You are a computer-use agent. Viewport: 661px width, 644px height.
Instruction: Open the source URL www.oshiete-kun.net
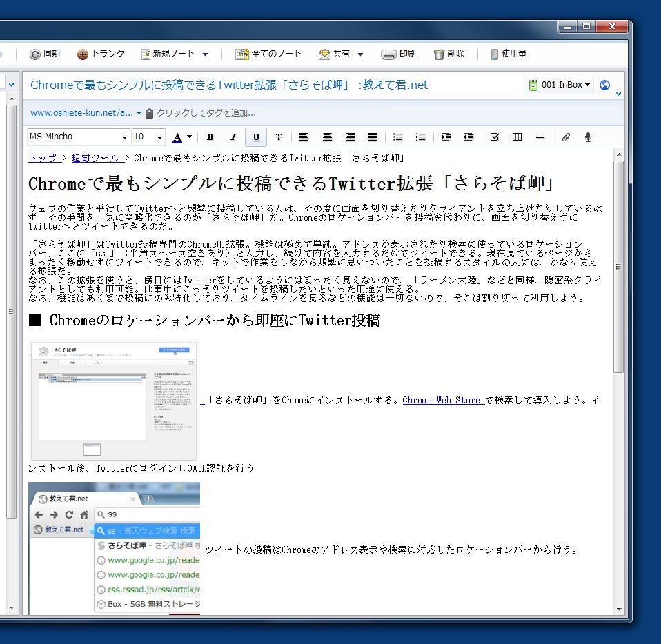click(x=81, y=113)
